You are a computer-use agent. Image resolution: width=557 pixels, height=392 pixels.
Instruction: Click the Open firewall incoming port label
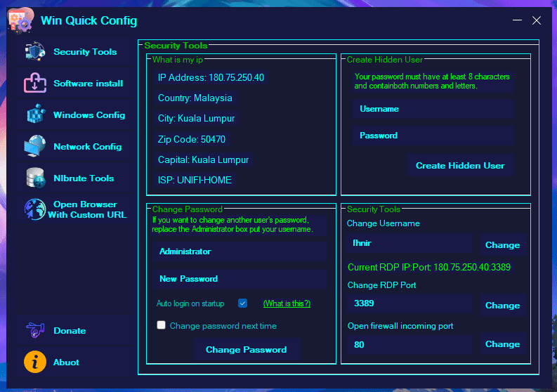(400, 326)
